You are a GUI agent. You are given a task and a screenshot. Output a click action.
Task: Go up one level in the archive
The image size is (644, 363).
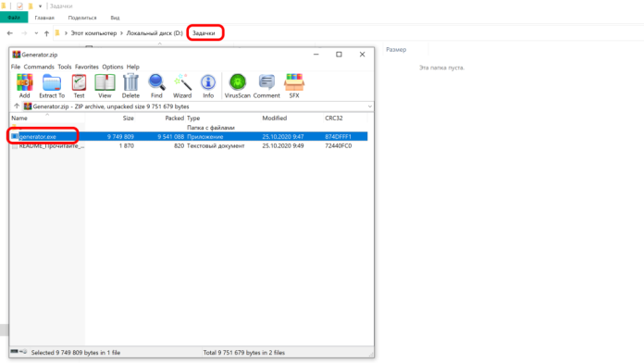[17, 106]
